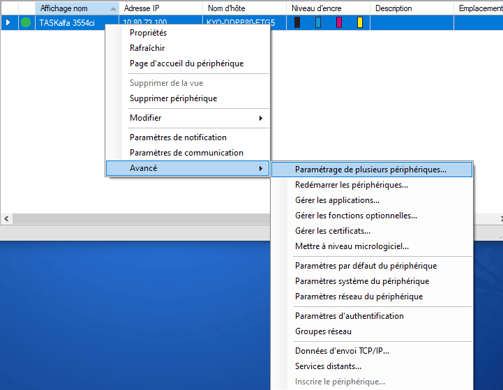503x390 pixels.
Task: Click the Adresse IP column header
Action: point(161,8)
